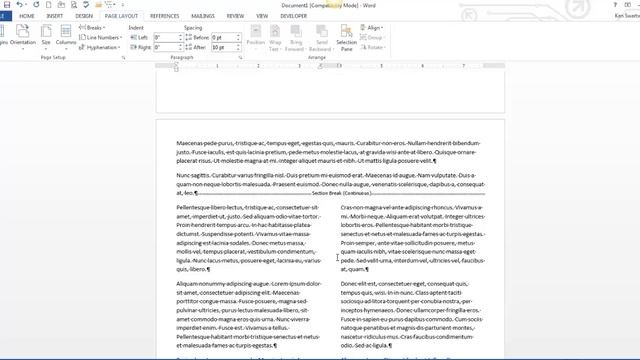Open the Undo history dropdown arrow
Screen dimensions: 640x360
pos(26,5)
